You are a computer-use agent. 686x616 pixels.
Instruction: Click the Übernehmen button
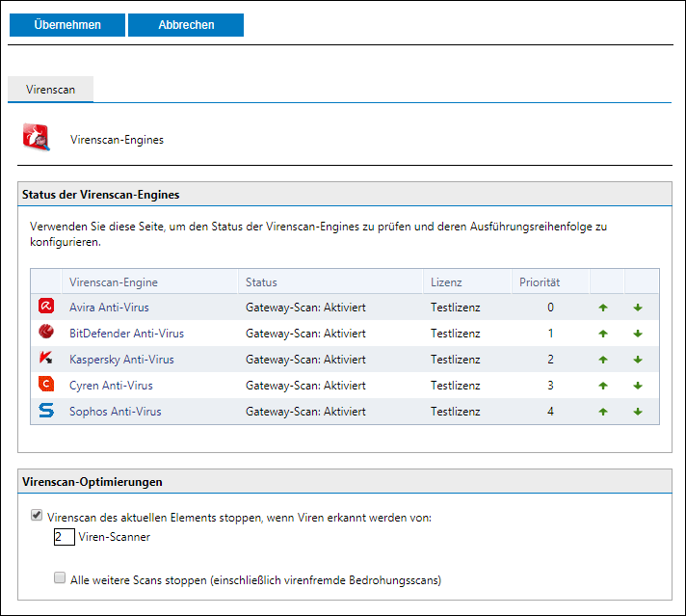[67, 25]
